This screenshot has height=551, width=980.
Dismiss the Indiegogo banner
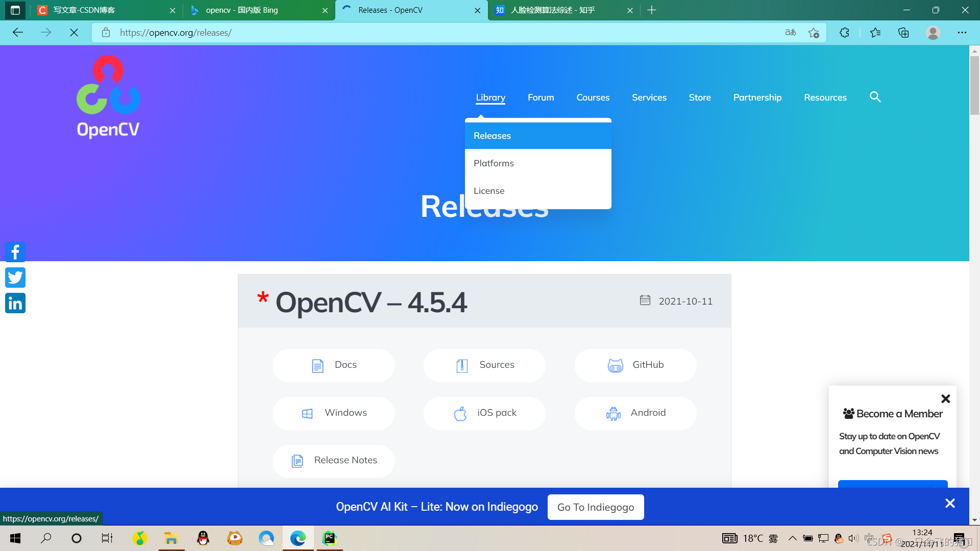tap(950, 504)
